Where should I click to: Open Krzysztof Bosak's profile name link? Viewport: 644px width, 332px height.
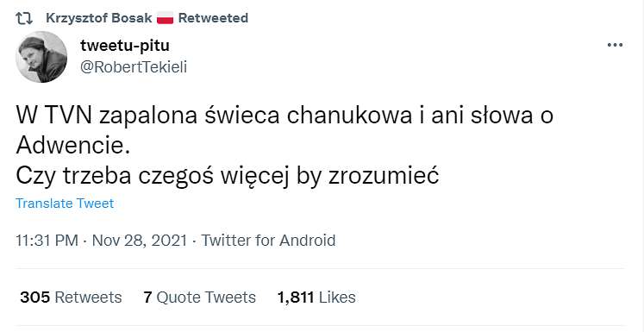coord(99,18)
